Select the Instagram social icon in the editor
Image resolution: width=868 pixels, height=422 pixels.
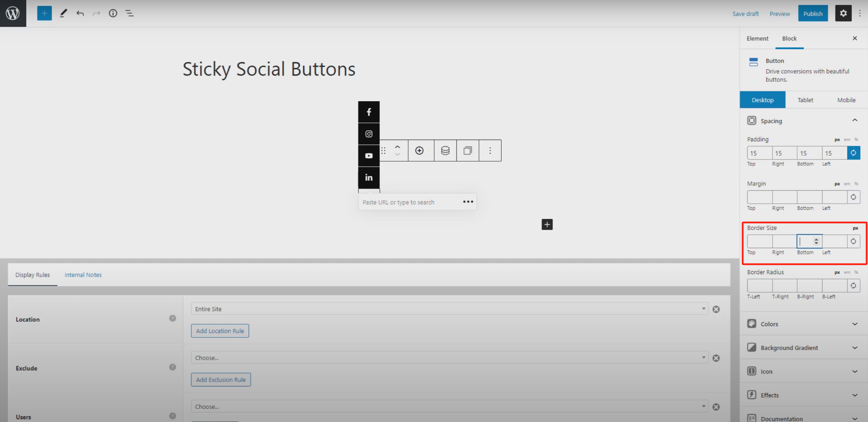click(368, 133)
